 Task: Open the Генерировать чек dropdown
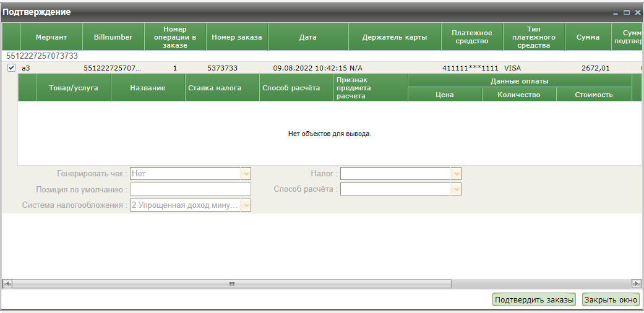(x=246, y=174)
